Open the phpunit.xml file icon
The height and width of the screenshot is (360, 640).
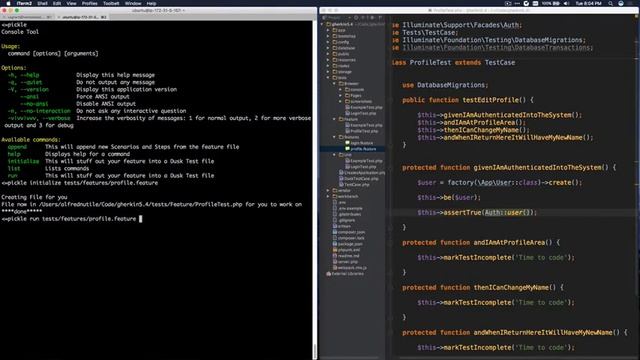(335, 250)
